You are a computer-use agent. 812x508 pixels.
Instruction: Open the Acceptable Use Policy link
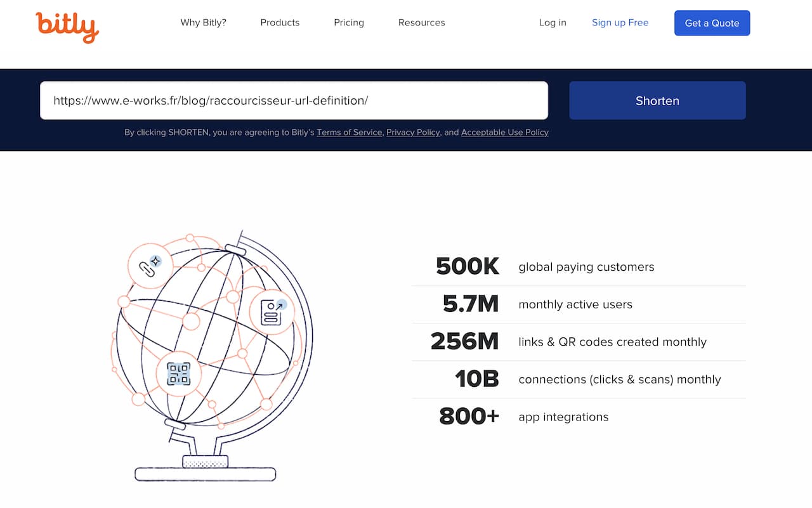click(x=505, y=133)
